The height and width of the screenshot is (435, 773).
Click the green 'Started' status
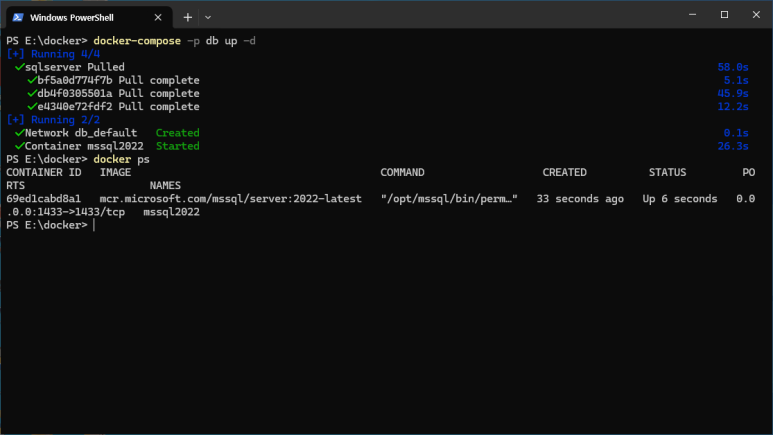point(177,146)
